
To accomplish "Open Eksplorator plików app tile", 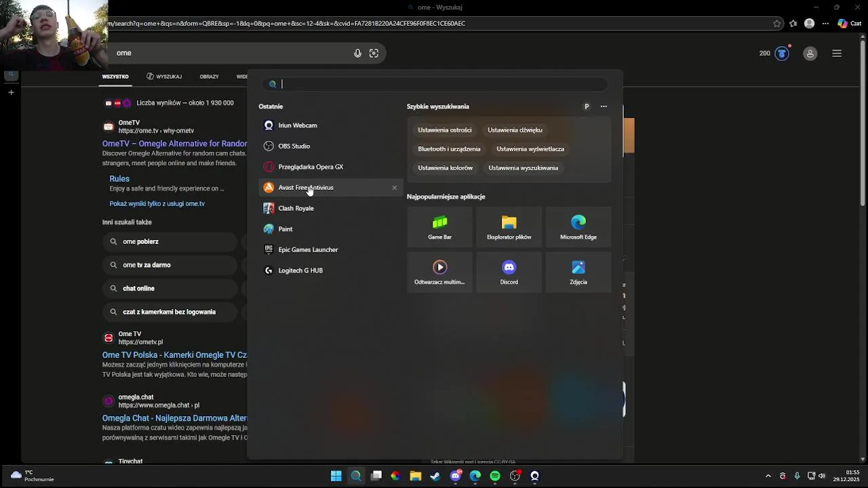I will coord(509,227).
